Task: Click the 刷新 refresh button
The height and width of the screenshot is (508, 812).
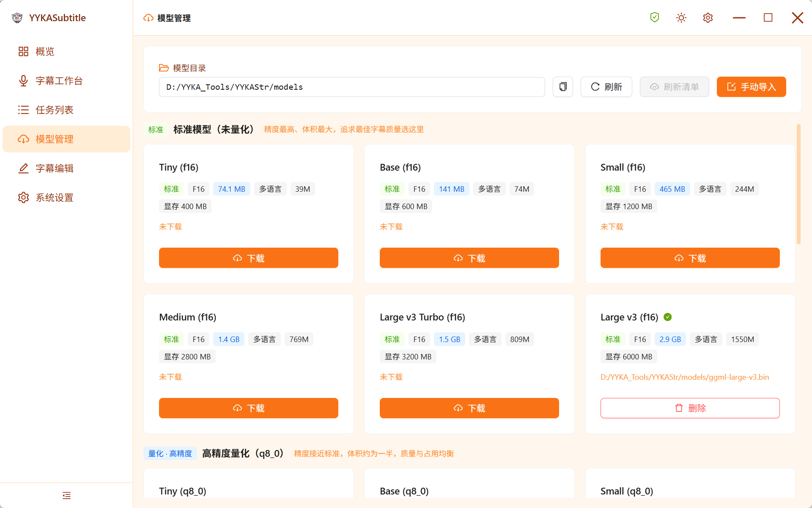Action: (x=606, y=87)
